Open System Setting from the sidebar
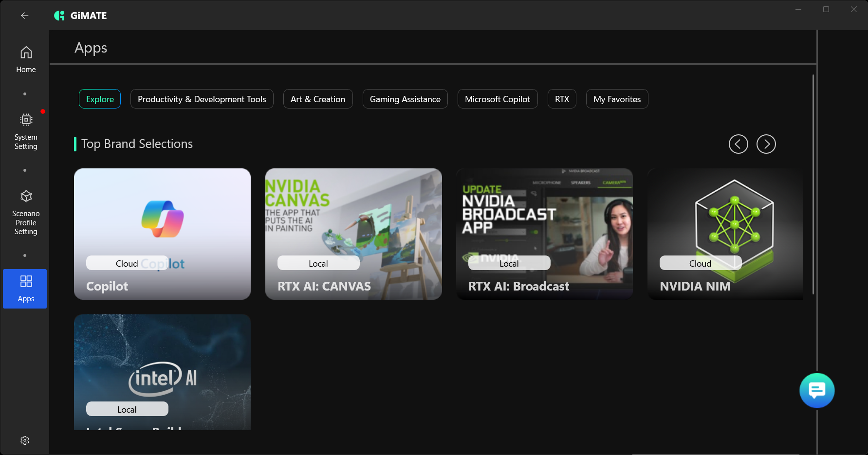 [26, 131]
